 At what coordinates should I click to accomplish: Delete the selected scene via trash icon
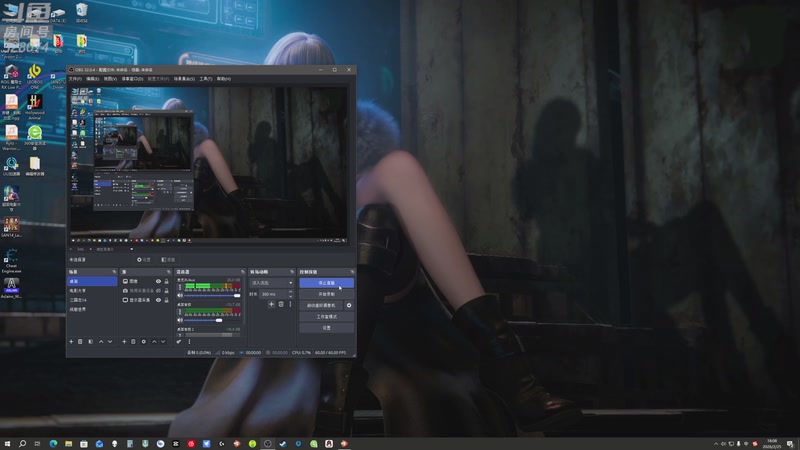(80, 341)
